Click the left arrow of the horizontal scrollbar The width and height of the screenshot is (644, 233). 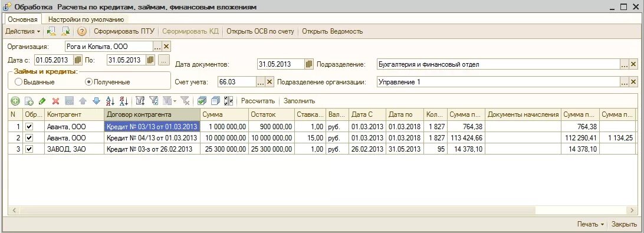pos(14,210)
